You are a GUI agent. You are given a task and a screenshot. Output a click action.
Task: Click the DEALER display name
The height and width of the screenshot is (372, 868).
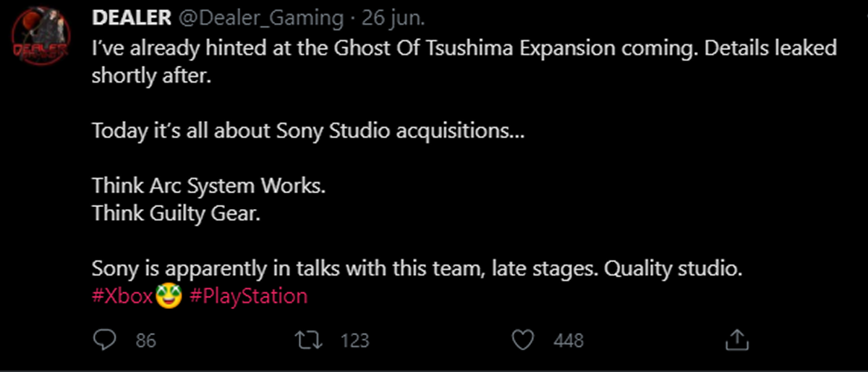pos(131,18)
